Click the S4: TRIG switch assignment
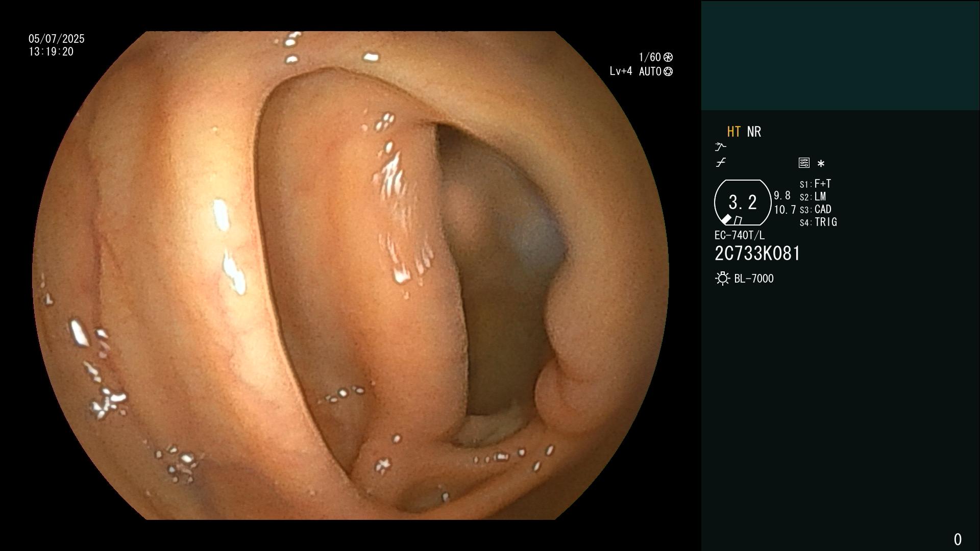This screenshot has height=551, width=980. (818, 222)
